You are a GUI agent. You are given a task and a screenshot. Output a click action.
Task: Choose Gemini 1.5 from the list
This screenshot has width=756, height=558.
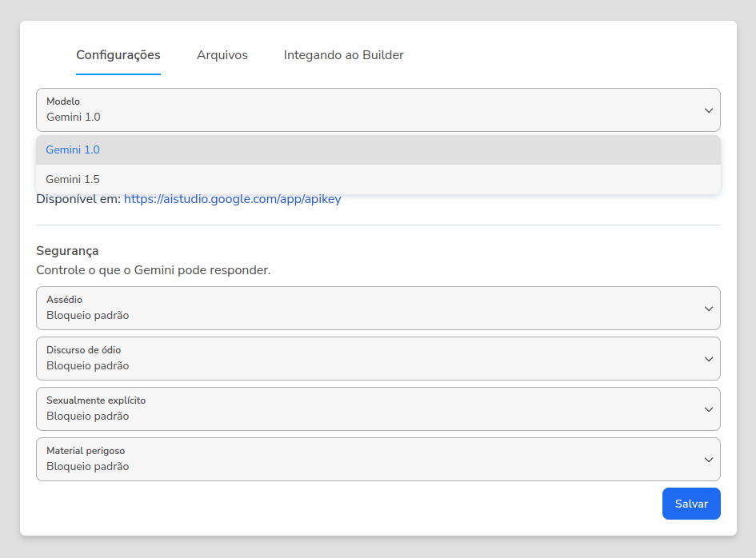[x=378, y=179]
